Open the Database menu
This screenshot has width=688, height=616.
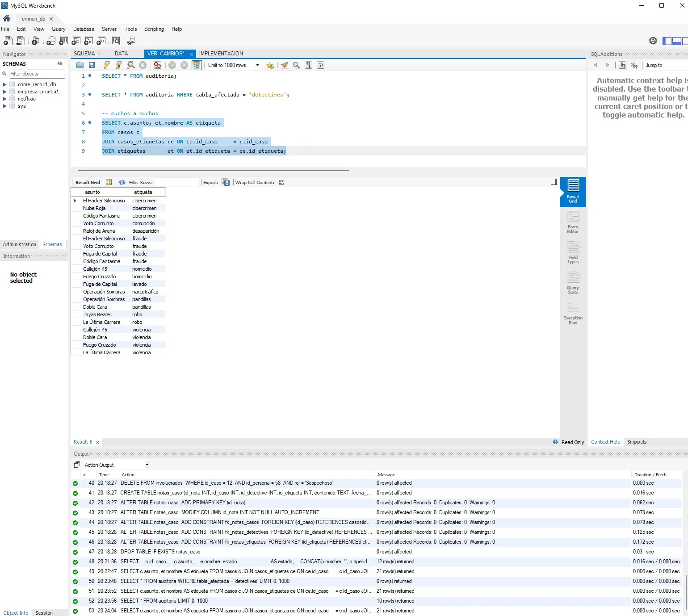(84, 29)
